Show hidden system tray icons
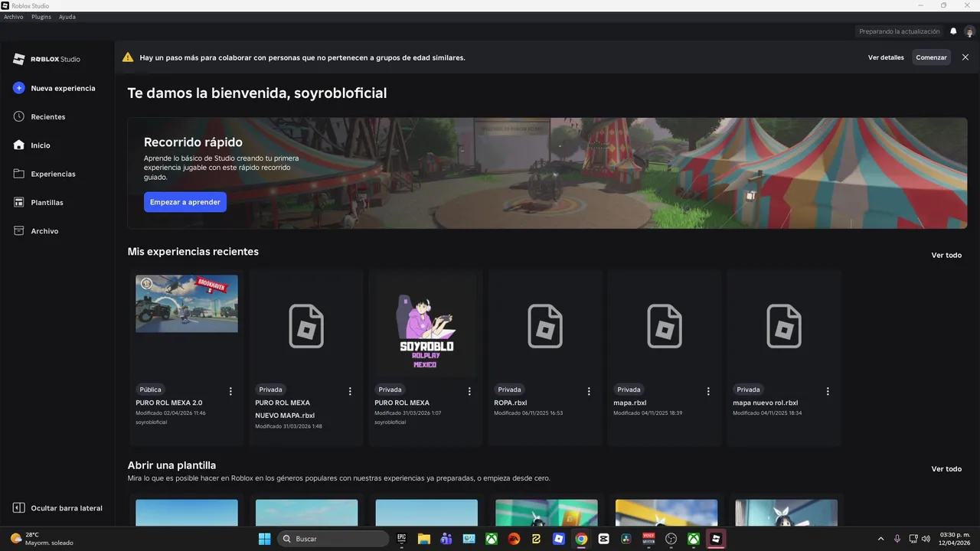This screenshot has height=551, width=980. (880, 539)
